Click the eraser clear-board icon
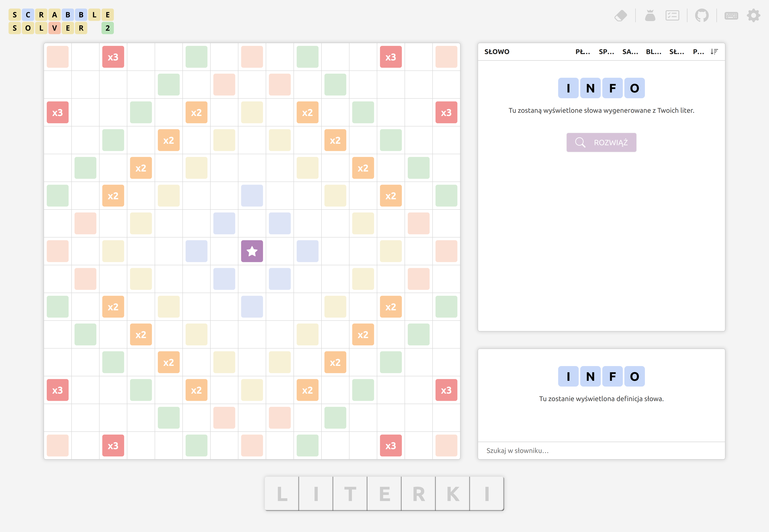The width and height of the screenshot is (769, 532). coord(620,16)
